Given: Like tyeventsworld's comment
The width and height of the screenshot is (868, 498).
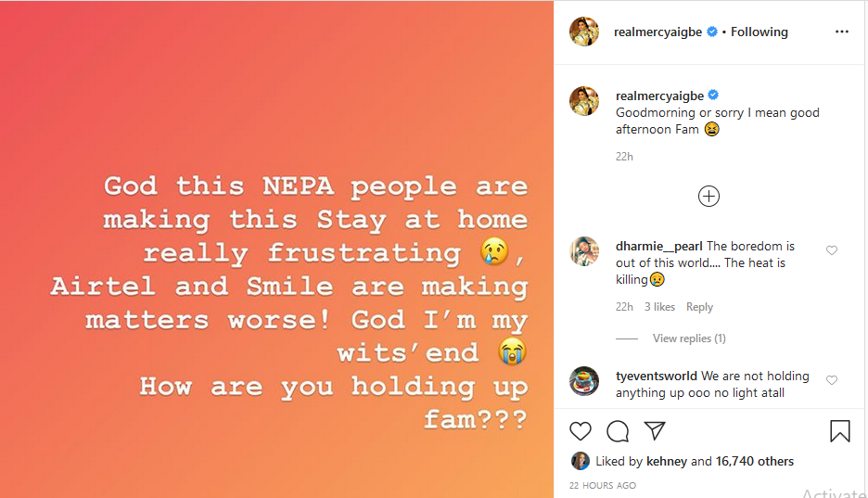Looking at the screenshot, I should pos(832,380).
